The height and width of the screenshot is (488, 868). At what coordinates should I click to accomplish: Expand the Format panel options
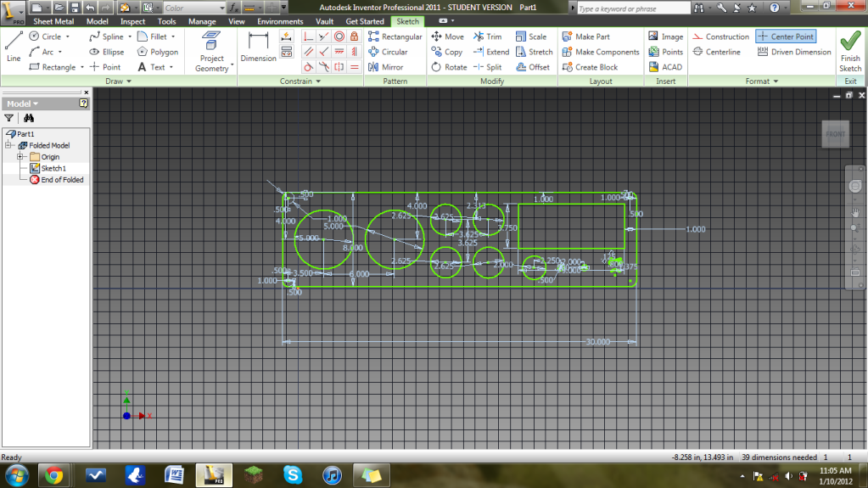coord(762,81)
